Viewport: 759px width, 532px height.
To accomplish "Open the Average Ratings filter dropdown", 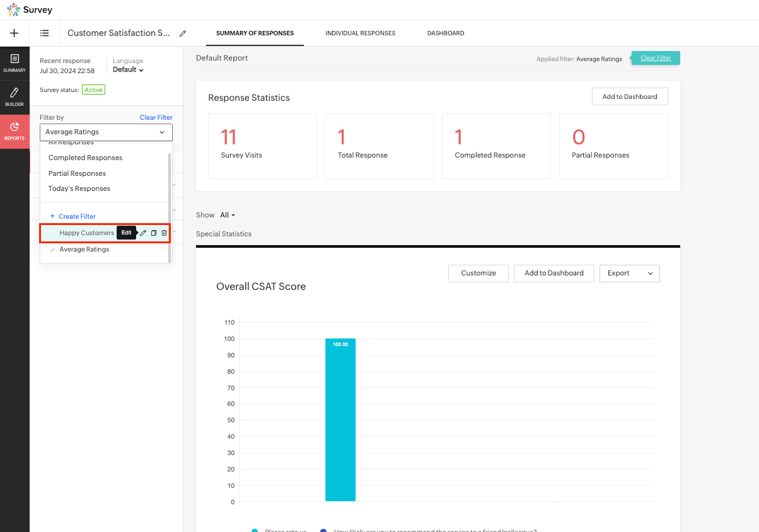I will (x=106, y=132).
